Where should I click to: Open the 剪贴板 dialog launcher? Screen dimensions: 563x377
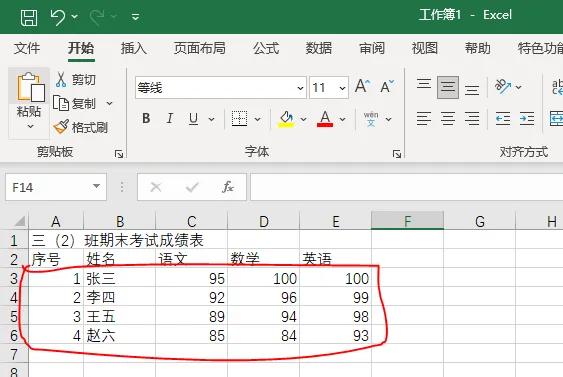(x=119, y=154)
